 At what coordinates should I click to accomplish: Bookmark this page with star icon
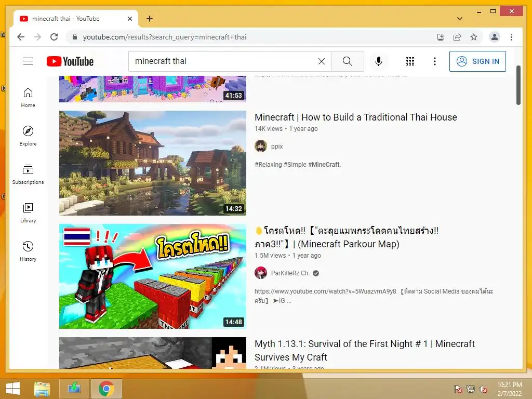coord(474,37)
